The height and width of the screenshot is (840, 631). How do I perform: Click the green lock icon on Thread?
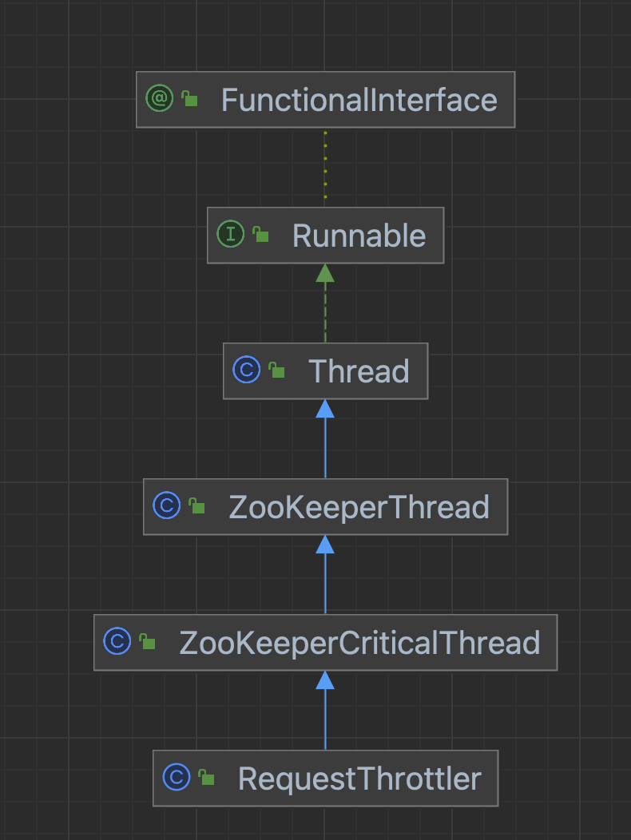276,370
